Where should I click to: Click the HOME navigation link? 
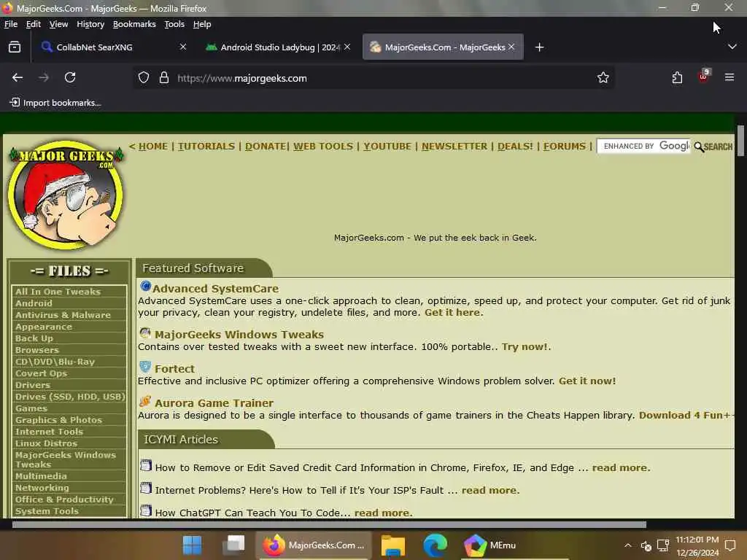click(x=153, y=146)
